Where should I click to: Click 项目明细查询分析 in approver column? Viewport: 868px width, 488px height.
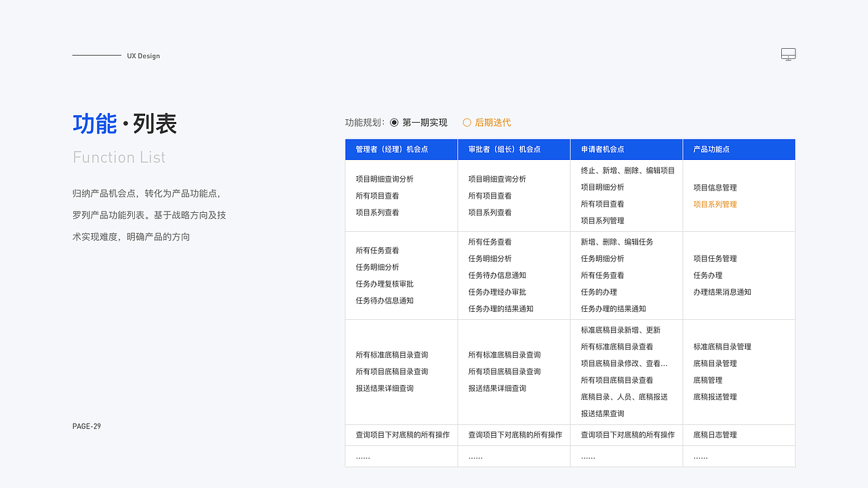[x=497, y=179]
